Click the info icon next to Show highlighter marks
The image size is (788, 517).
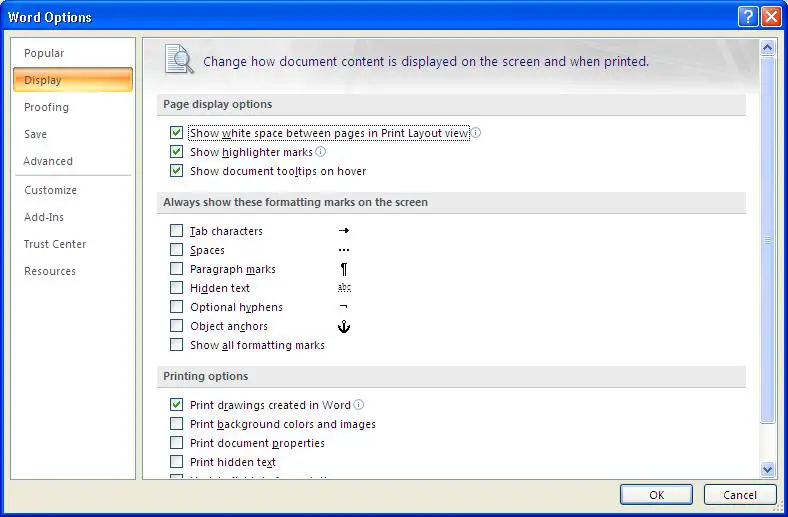pos(320,152)
